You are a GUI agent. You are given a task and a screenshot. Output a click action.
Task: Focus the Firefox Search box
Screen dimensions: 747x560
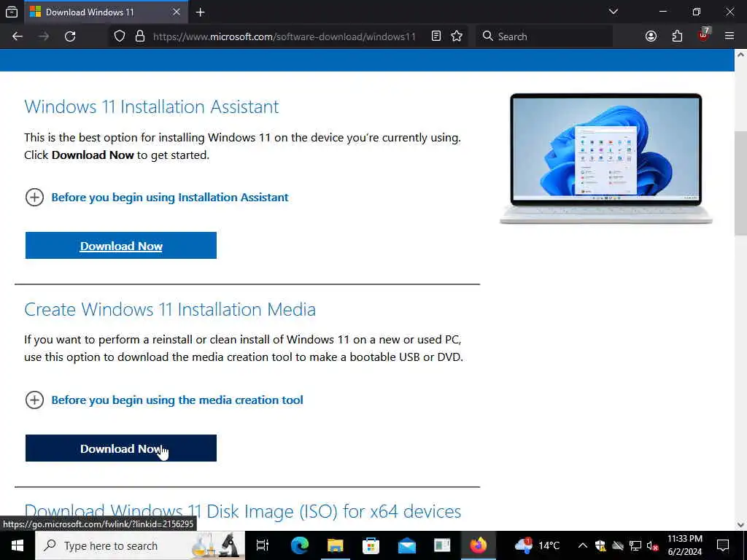pyautogui.click(x=544, y=36)
